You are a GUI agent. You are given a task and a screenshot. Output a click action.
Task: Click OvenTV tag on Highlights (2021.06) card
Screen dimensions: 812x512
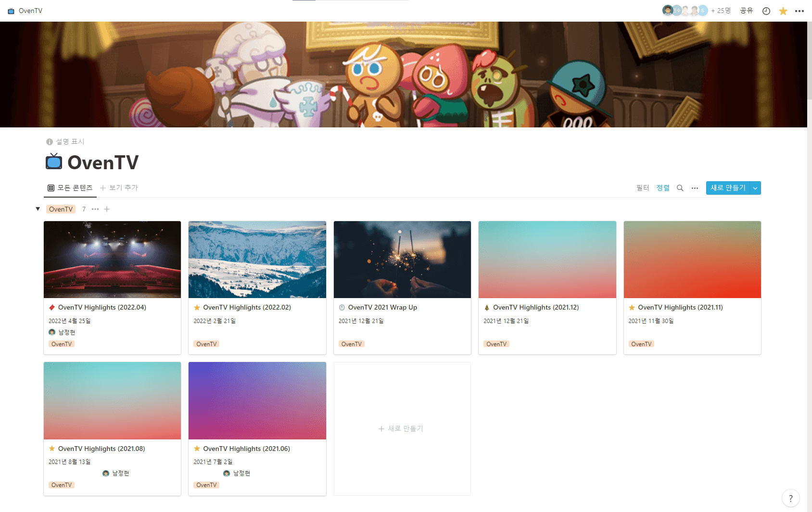(206, 485)
